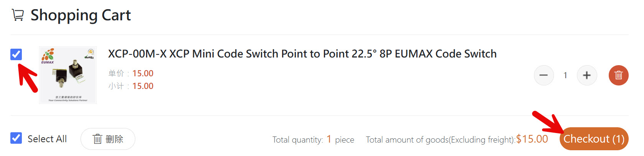The height and width of the screenshot is (156, 644).
Task: Decrease item quantity with the minus button
Action: tap(544, 75)
